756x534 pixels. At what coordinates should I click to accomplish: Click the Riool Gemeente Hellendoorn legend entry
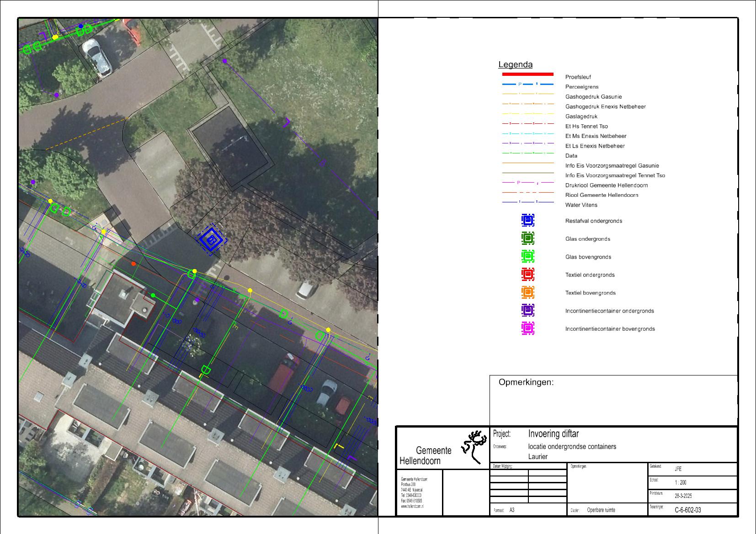pos(602,195)
